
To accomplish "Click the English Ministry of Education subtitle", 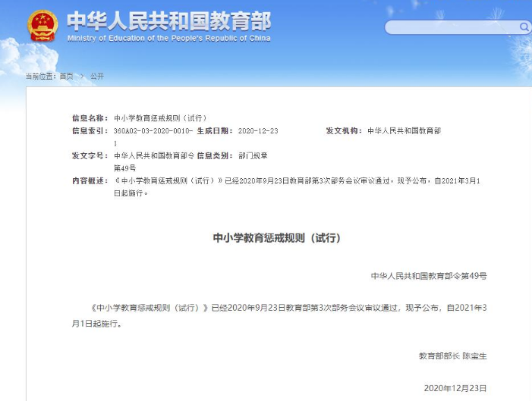I will pos(168,39).
